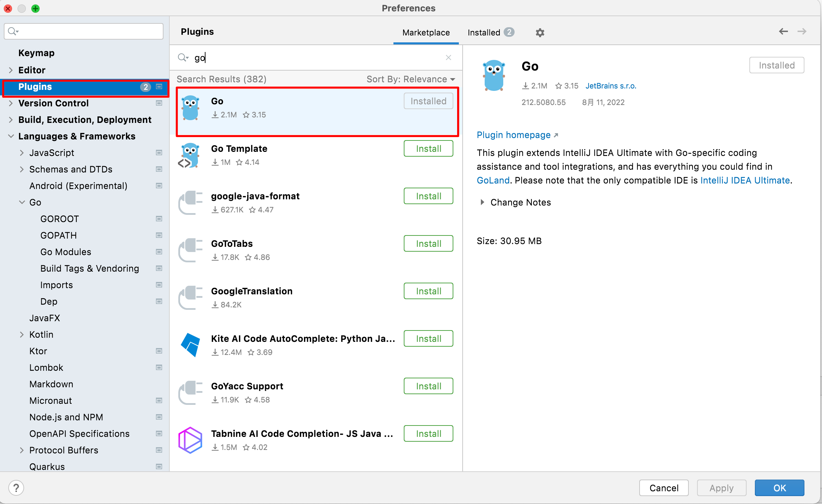Open help with the question mark icon

click(16, 487)
